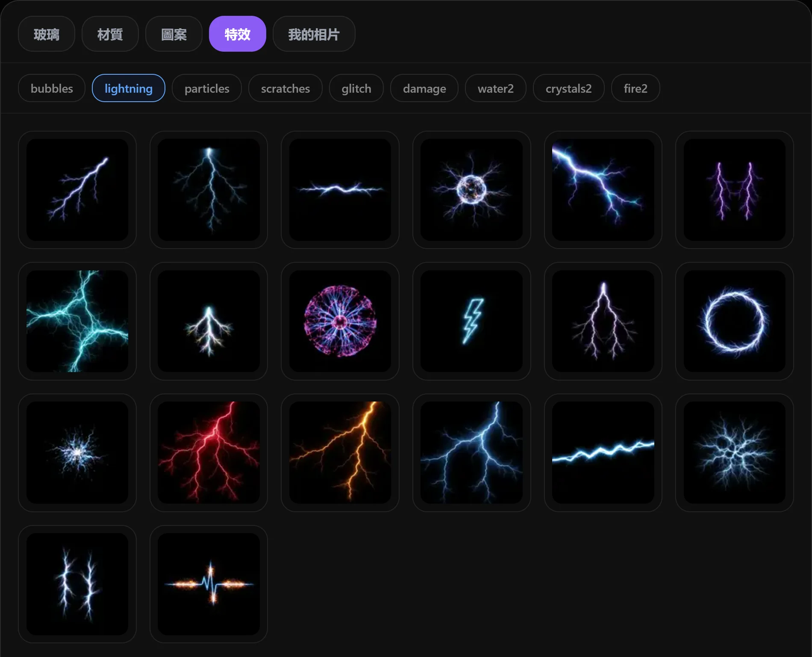Choose the bubbles effect category
The width and height of the screenshot is (812, 657).
click(x=52, y=88)
